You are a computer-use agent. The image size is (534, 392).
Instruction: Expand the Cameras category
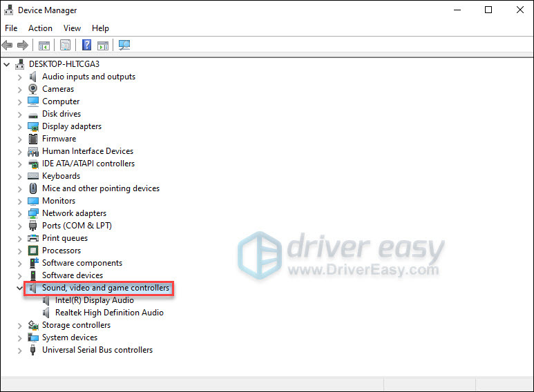(x=20, y=90)
